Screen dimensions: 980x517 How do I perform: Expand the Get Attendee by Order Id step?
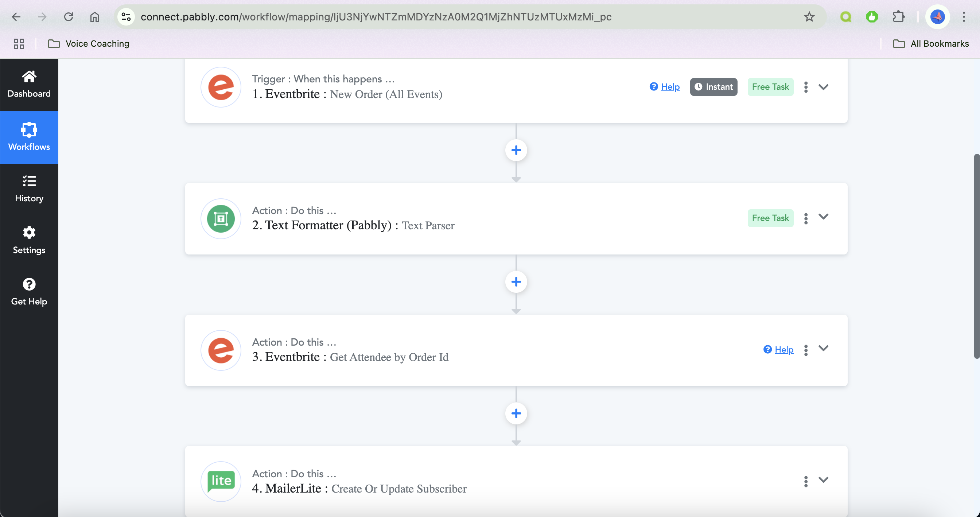[x=823, y=349]
